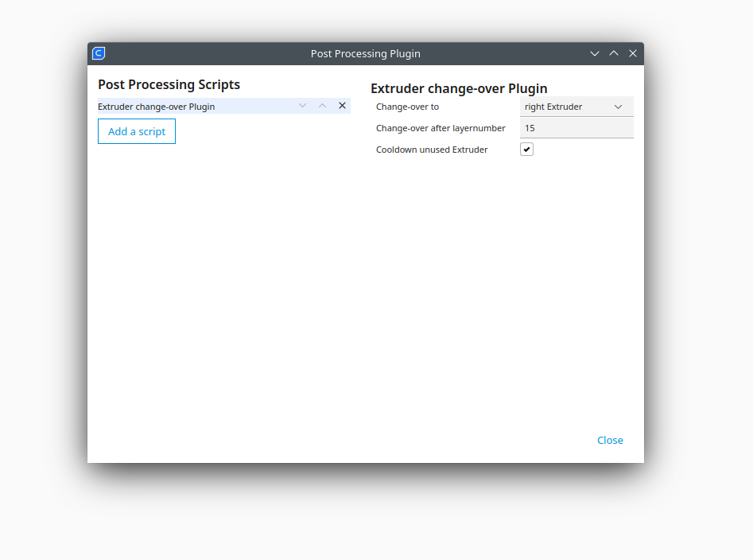Toggle the Cooldown unused Extruder checkbox

(x=526, y=149)
